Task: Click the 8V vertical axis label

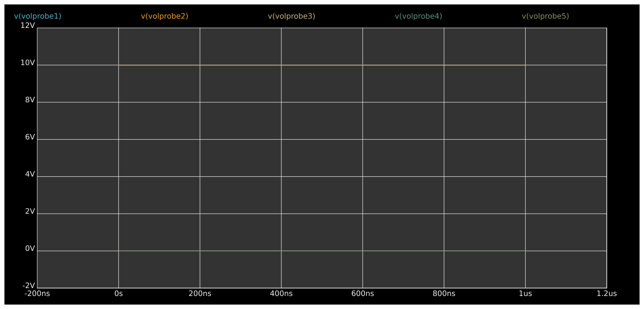Action: pyautogui.click(x=30, y=100)
